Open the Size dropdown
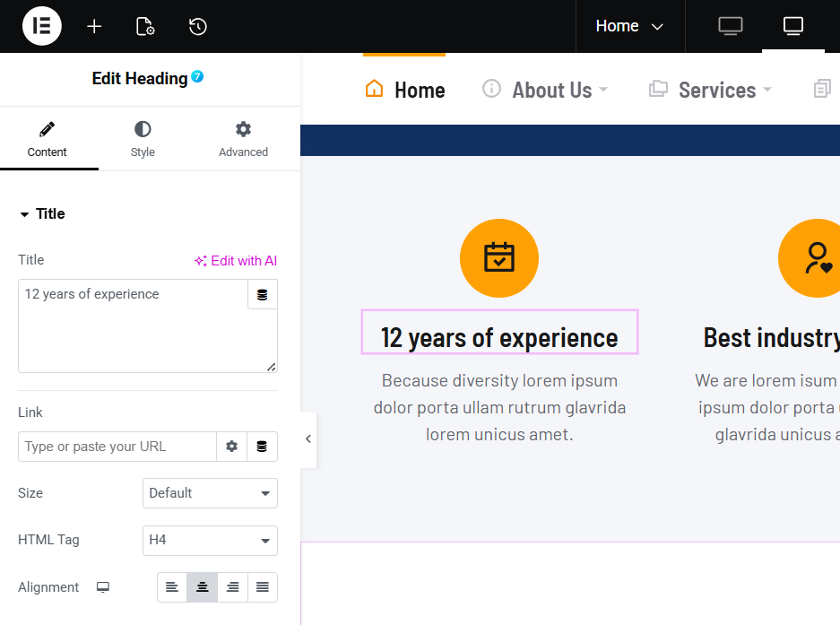This screenshot has height=625, width=840. [x=210, y=493]
